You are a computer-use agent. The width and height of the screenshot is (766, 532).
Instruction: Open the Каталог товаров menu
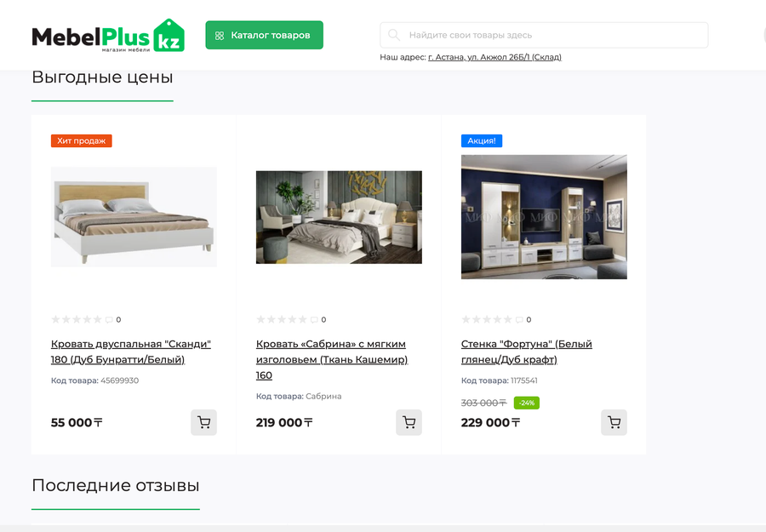coord(265,35)
